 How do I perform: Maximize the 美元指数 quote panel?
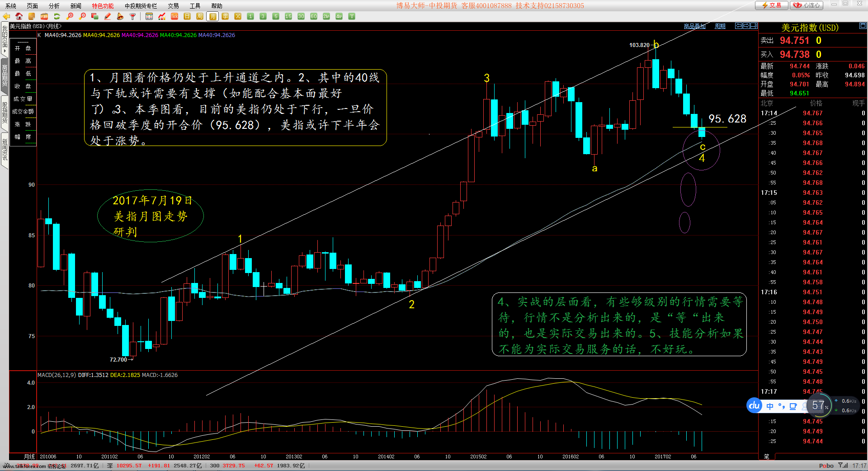(863, 26)
